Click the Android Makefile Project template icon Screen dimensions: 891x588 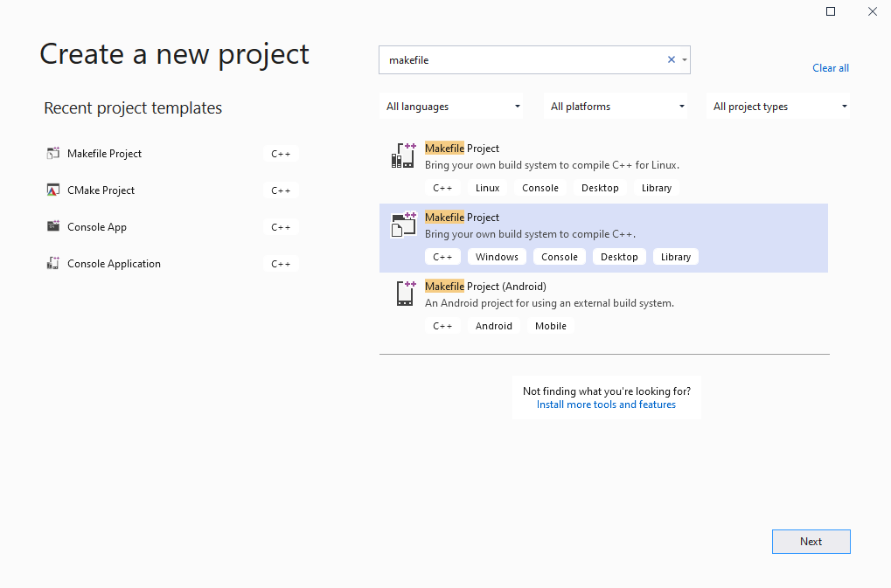pyautogui.click(x=406, y=294)
